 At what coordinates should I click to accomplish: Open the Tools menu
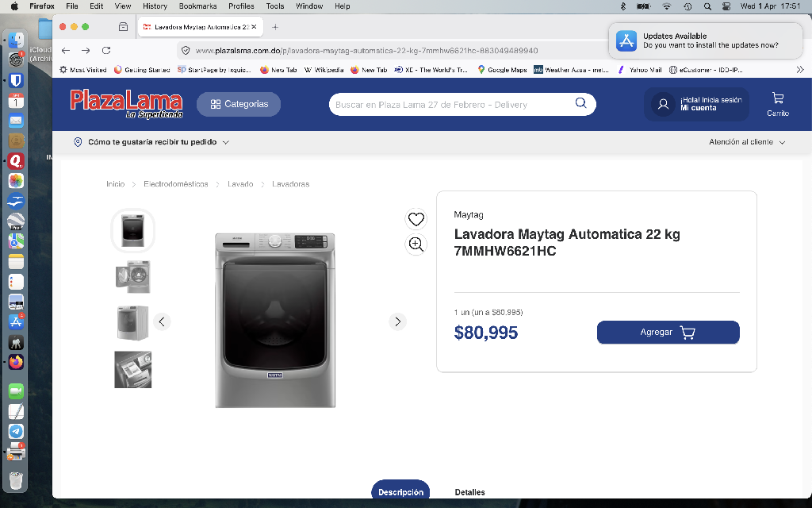pos(275,6)
